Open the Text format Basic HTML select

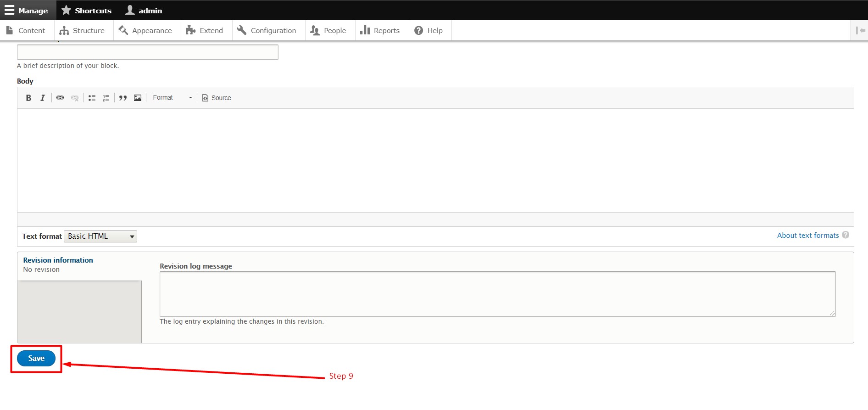(100, 236)
